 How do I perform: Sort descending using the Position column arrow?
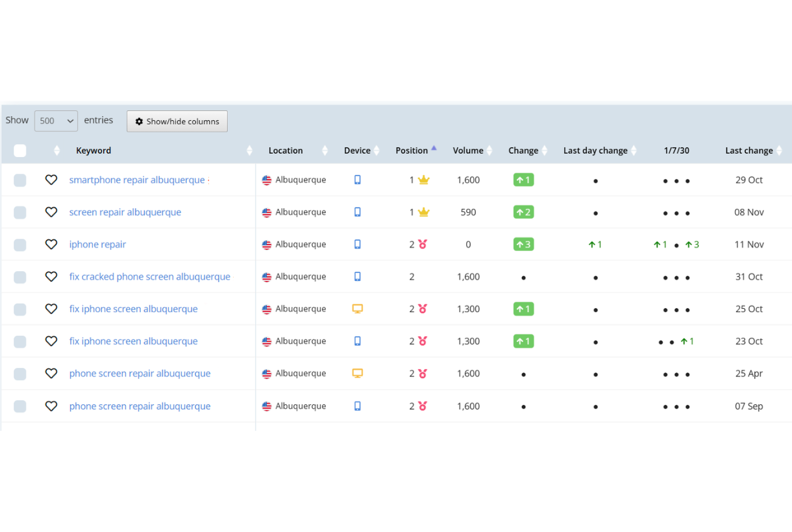pyautogui.click(x=434, y=147)
